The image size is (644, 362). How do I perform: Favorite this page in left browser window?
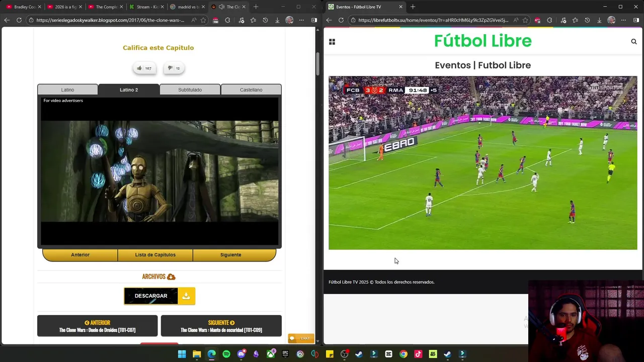203,20
